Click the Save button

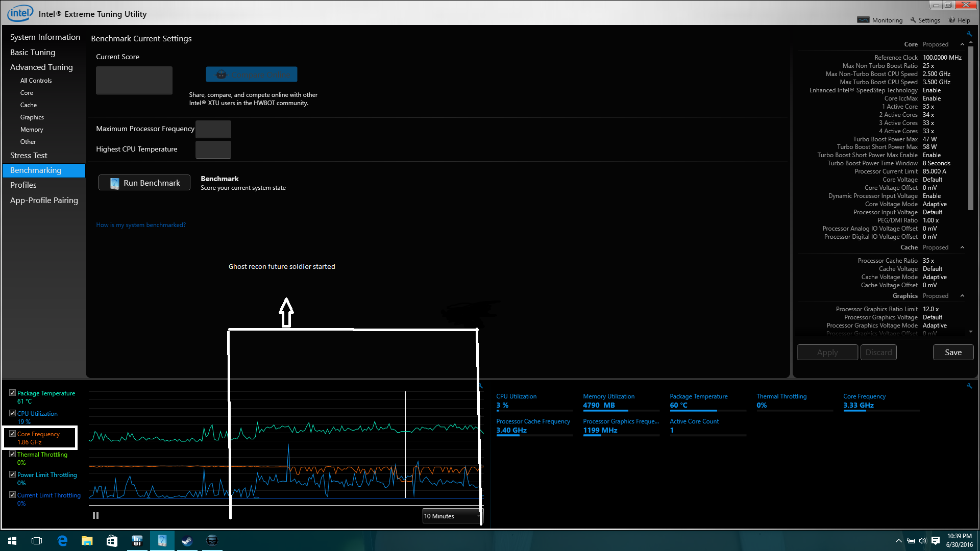[953, 353]
